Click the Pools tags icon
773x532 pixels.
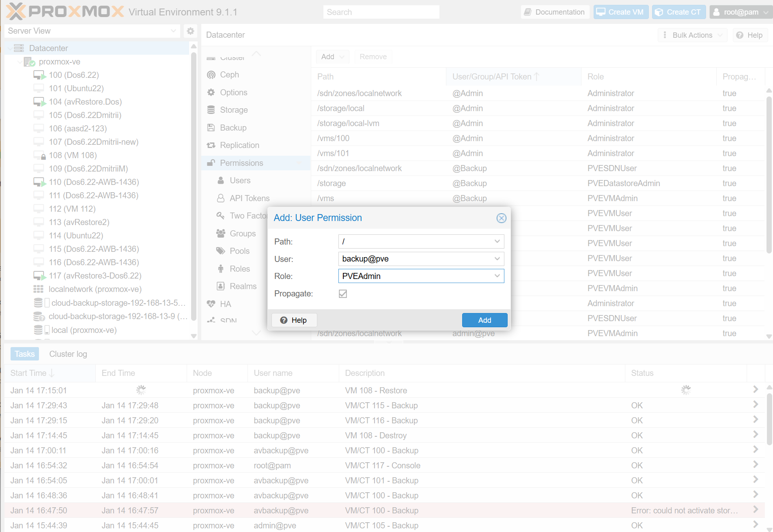point(221,251)
